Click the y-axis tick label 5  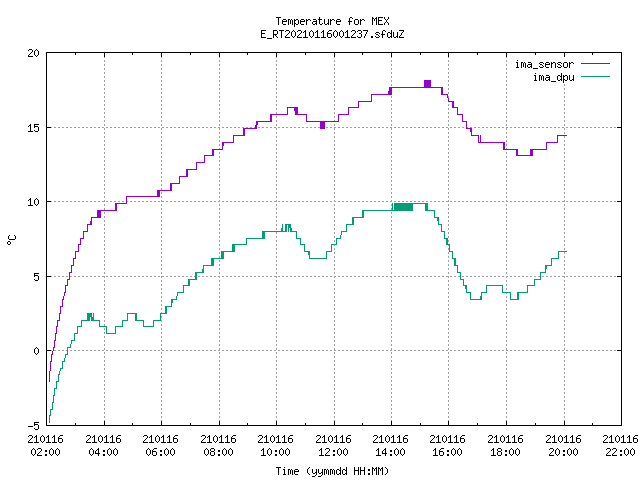click(x=37, y=277)
